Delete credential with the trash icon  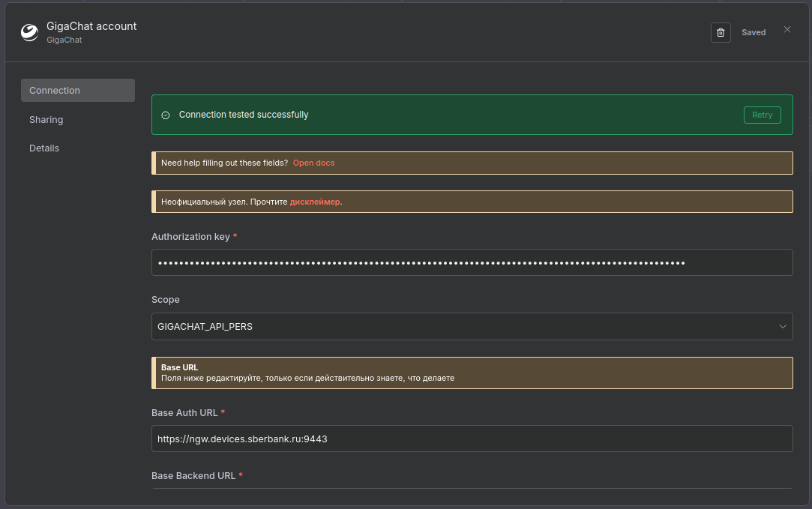coord(721,33)
